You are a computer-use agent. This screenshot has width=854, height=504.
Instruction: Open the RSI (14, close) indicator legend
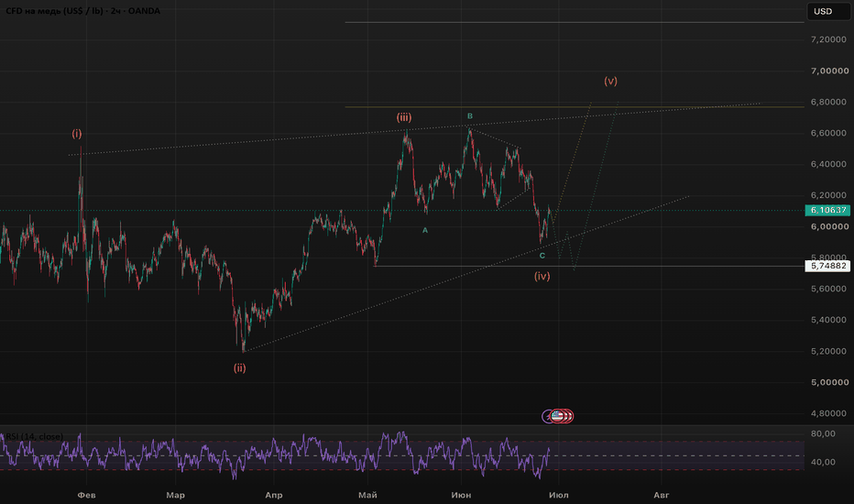pyautogui.click(x=33, y=436)
